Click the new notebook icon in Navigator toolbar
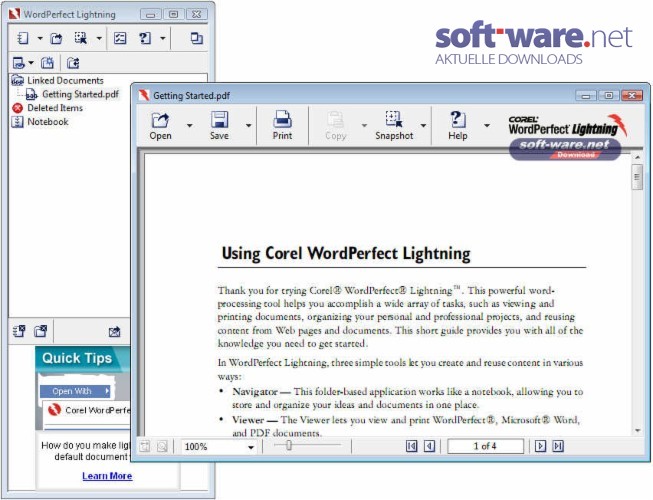Screen dimensions: 653x500 click(22, 38)
